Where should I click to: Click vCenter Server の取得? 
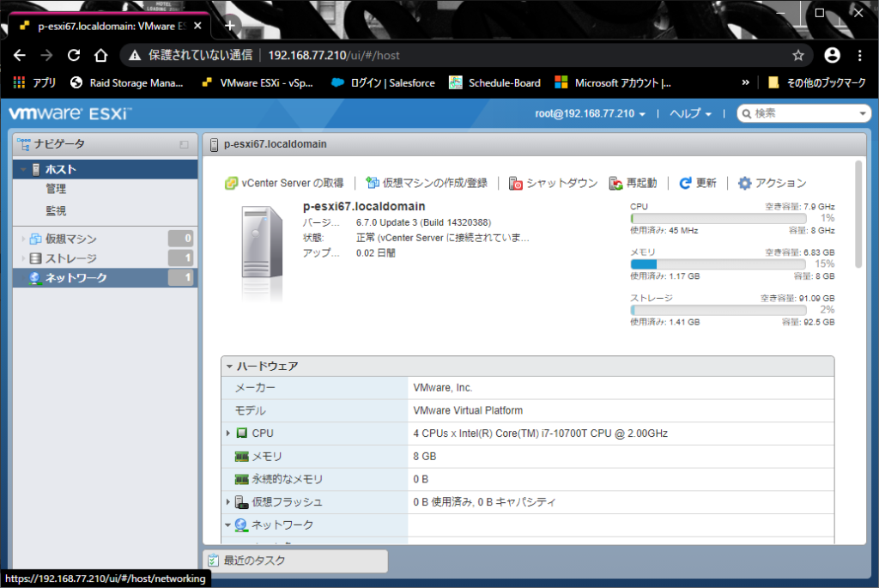tap(284, 184)
